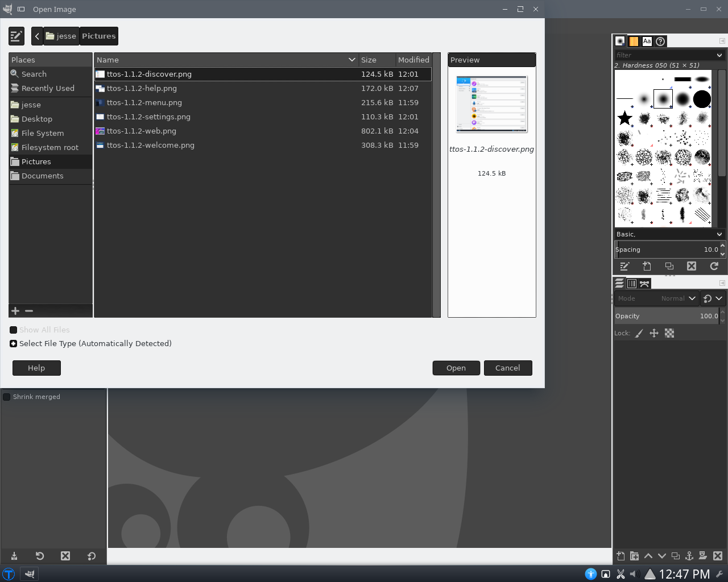Remove selected bookmark with the minus icon
Image resolution: width=728 pixels, height=582 pixels.
pos(29,311)
